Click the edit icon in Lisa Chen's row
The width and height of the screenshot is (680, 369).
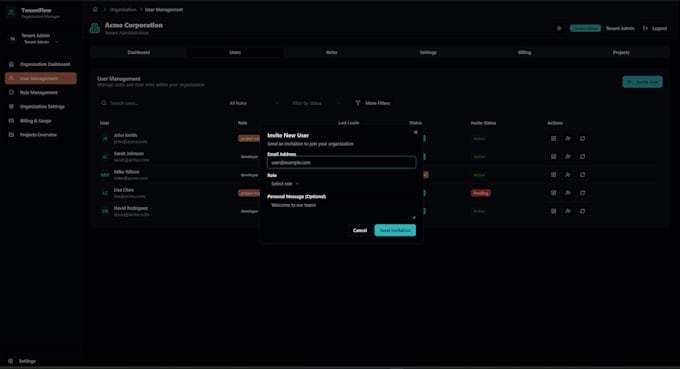(553, 193)
